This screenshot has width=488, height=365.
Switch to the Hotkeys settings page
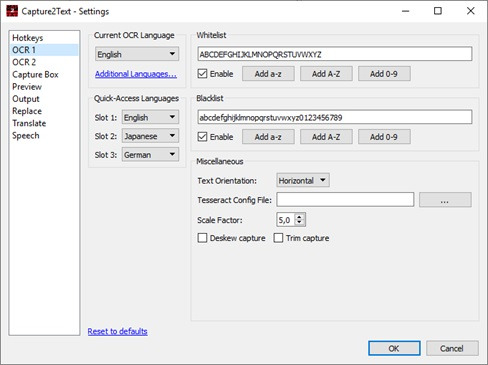tap(28, 38)
